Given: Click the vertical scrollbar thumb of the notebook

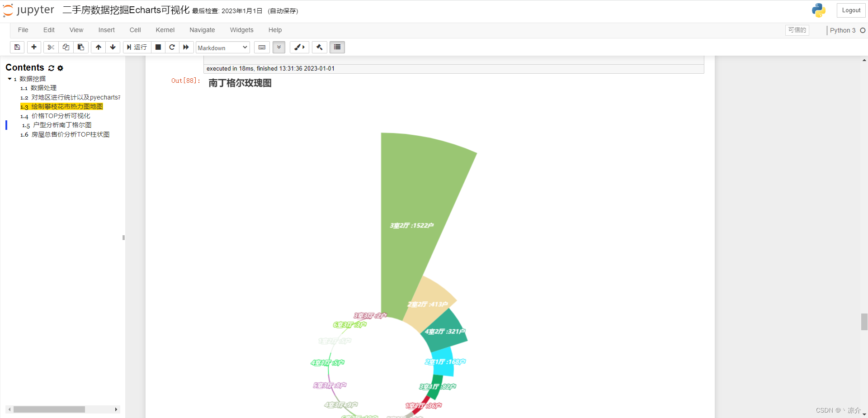Looking at the screenshot, I should coord(864,322).
